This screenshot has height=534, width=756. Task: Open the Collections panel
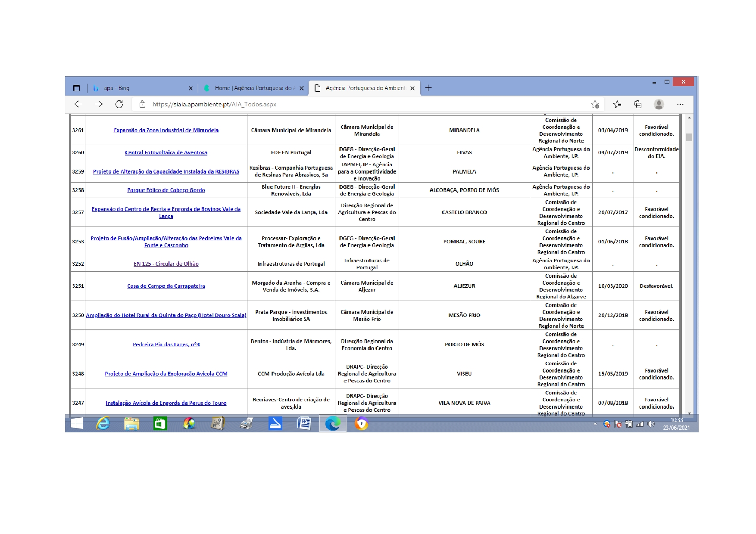tap(638, 104)
